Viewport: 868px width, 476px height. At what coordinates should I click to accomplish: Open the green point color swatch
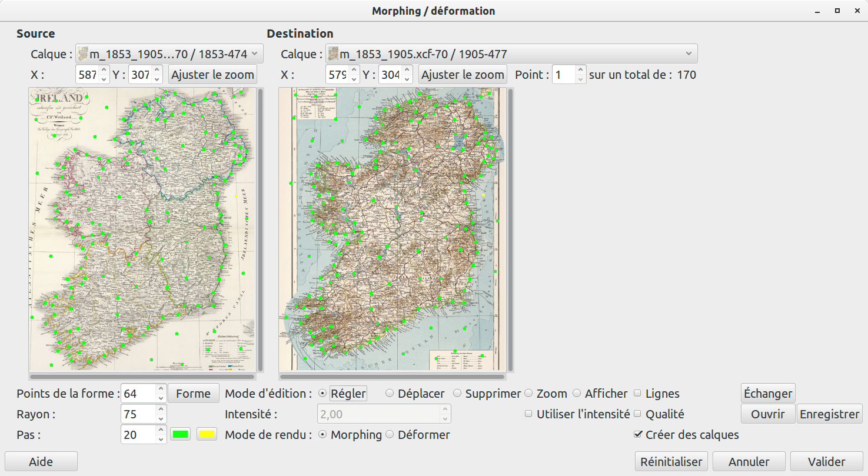click(181, 434)
